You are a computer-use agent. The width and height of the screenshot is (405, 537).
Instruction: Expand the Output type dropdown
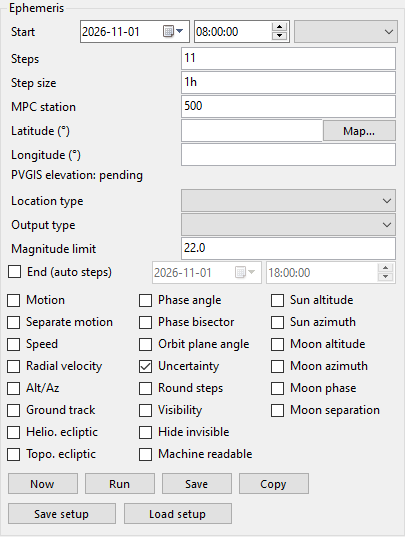coord(288,225)
